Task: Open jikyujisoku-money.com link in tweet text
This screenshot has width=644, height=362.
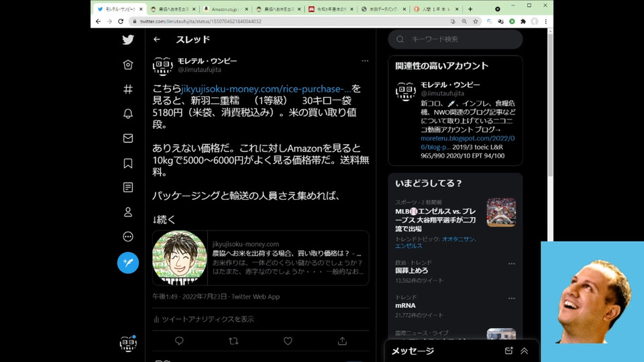Action: tap(266, 88)
